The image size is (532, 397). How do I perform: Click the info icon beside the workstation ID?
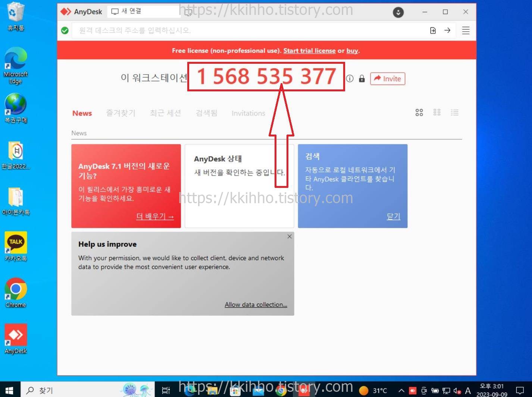click(350, 79)
